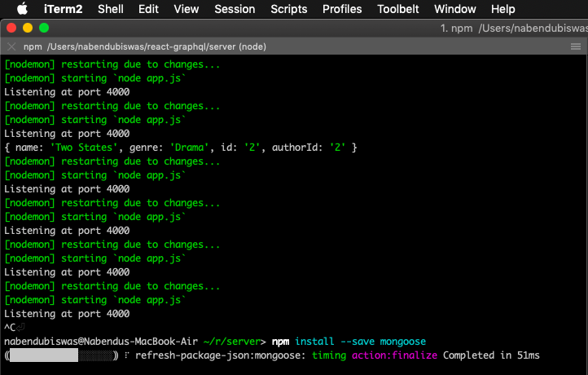The image size is (588, 375).
Task: Open the Apple menu
Action: click(23, 9)
